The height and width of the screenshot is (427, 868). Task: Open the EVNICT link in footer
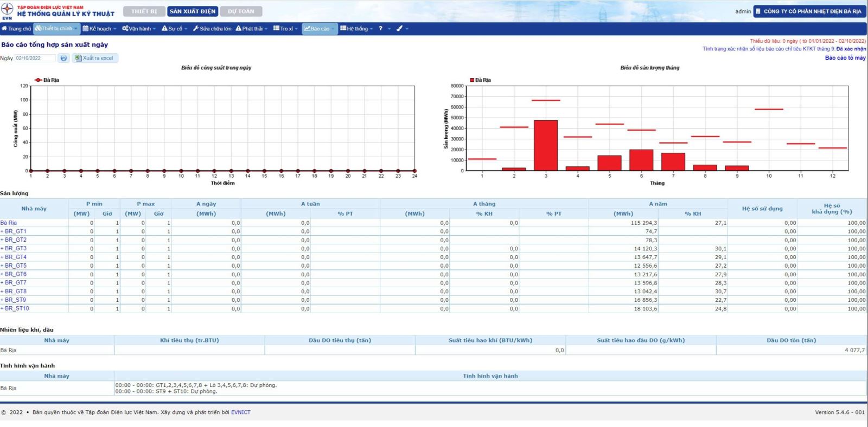pos(240,412)
